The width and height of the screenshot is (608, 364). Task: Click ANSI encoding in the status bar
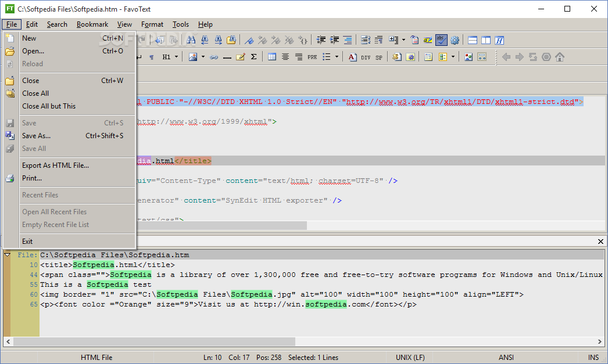tap(506, 358)
